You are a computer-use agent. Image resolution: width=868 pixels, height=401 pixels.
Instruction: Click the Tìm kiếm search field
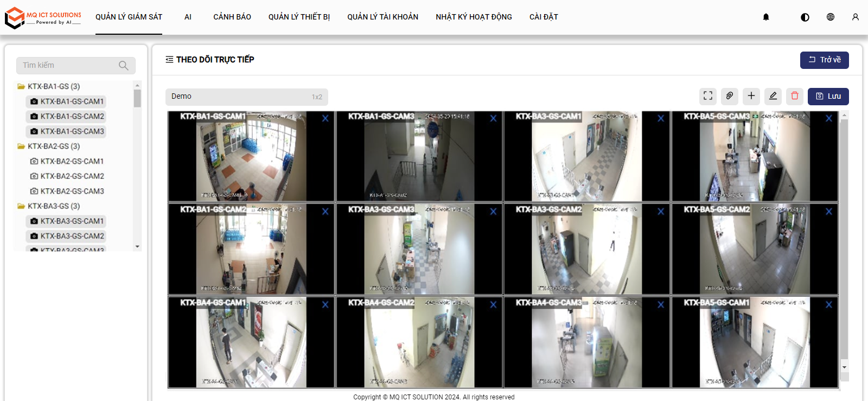tap(76, 66)
